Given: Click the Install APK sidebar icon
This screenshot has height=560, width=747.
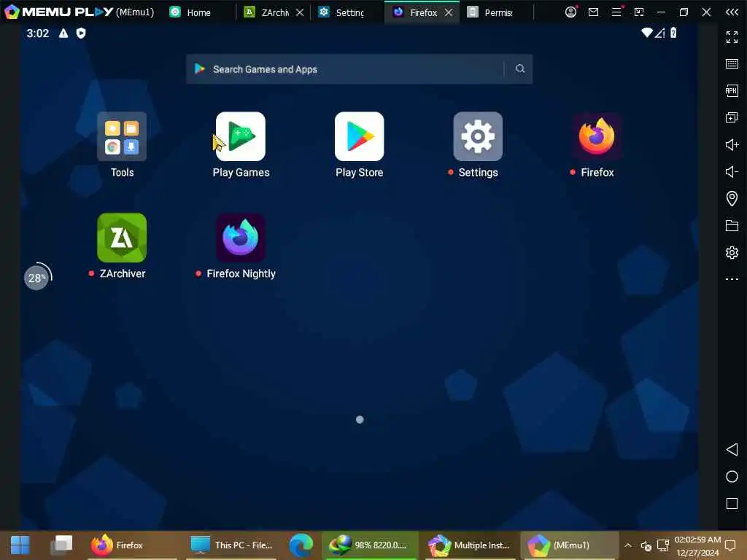Looking at the screenshot, I should click(732, 90).
